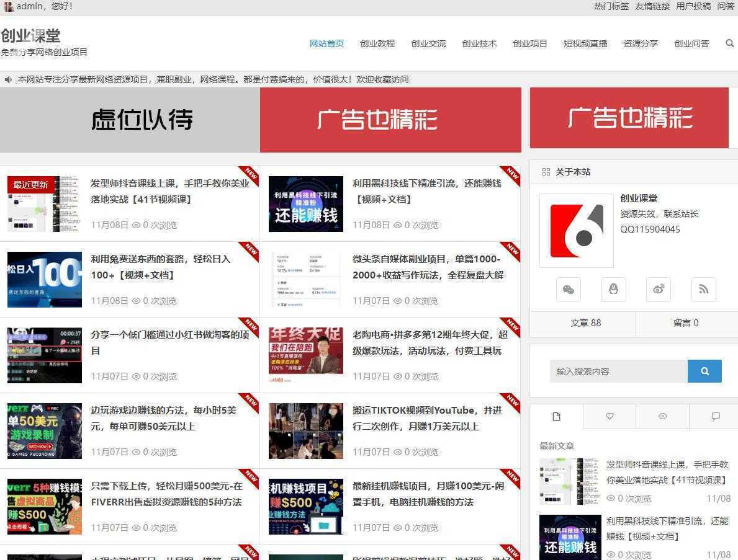Open article 发型师抖音课线上课 in the main list
The image size is (738, 560).
[170, 192]
